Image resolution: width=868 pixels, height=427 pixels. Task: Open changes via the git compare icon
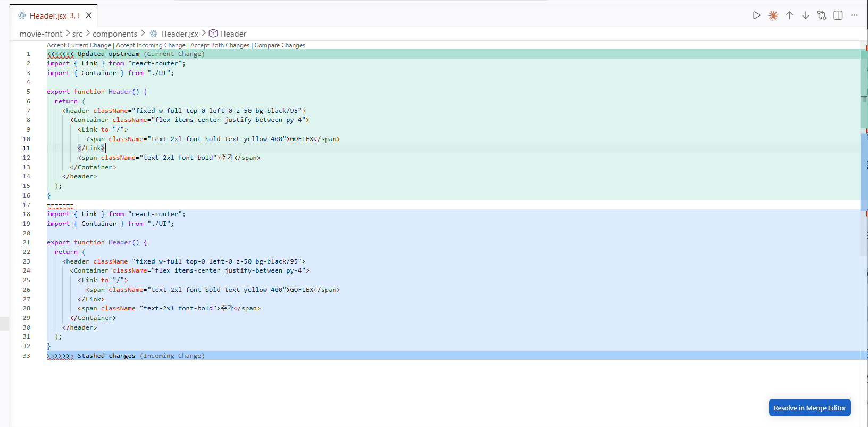822,15
